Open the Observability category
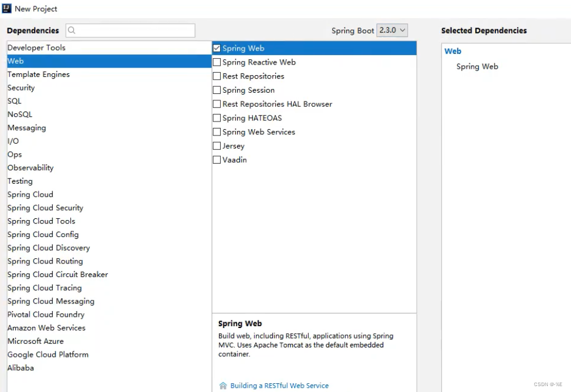 coord(109,168)
